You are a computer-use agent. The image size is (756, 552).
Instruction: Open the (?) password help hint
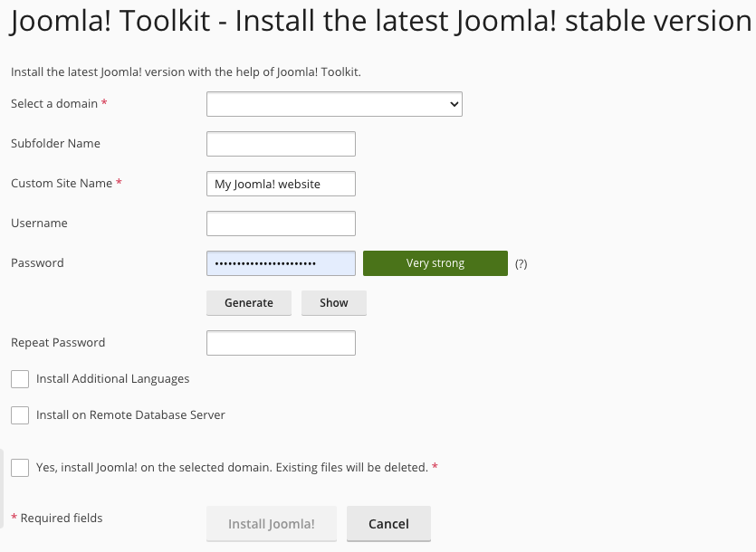pos(521,263)
